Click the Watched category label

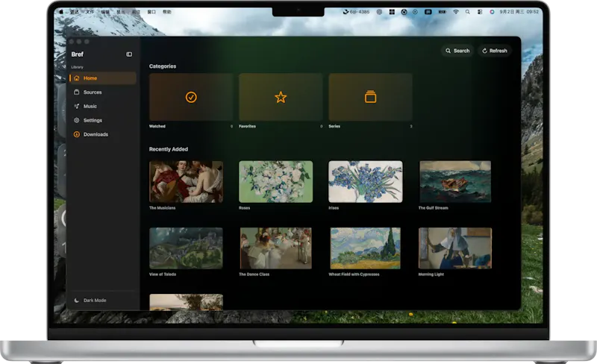157,126
